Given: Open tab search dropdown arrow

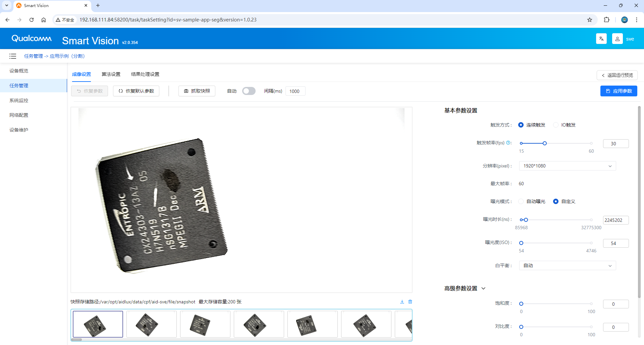Looking at the screenshot, I should [7, 5].
